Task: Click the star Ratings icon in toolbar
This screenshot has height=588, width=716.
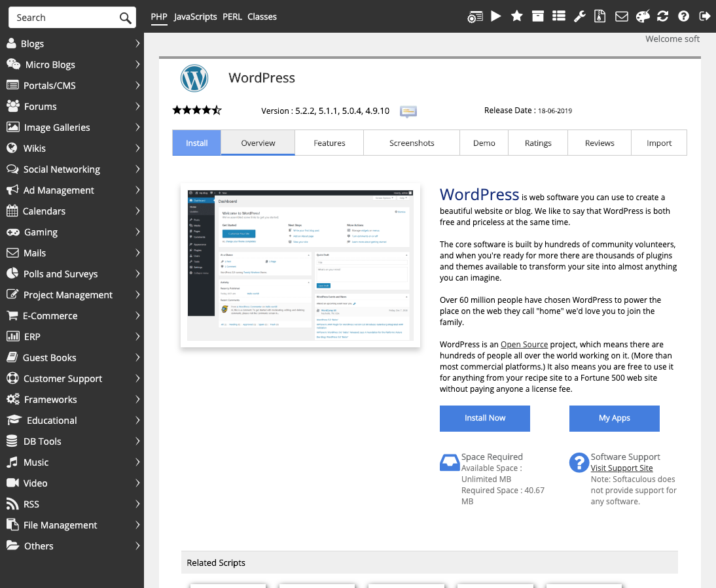Action: coord(516,16)
